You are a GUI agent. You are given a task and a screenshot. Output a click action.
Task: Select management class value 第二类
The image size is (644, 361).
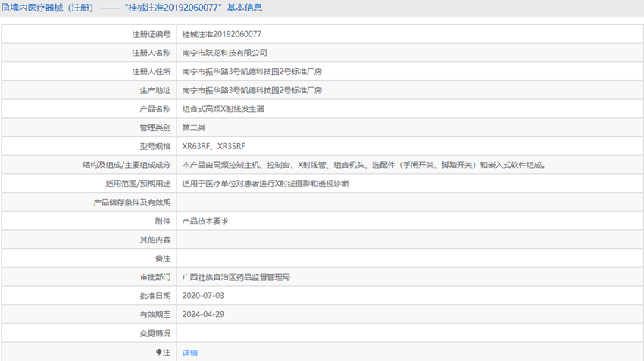(x=194, y=128)
